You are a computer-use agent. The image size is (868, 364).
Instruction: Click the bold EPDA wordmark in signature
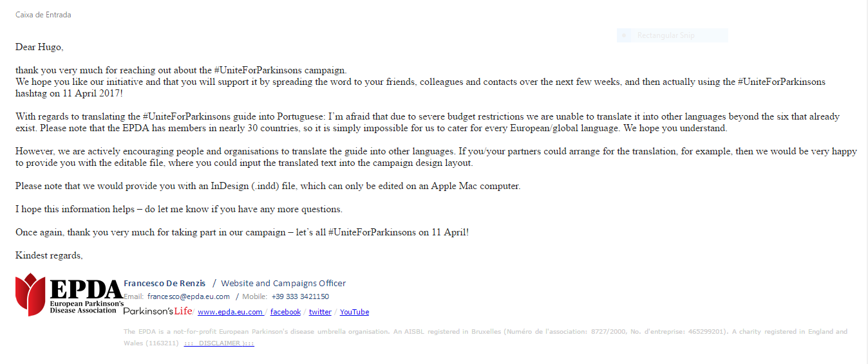tap(86, 289)
